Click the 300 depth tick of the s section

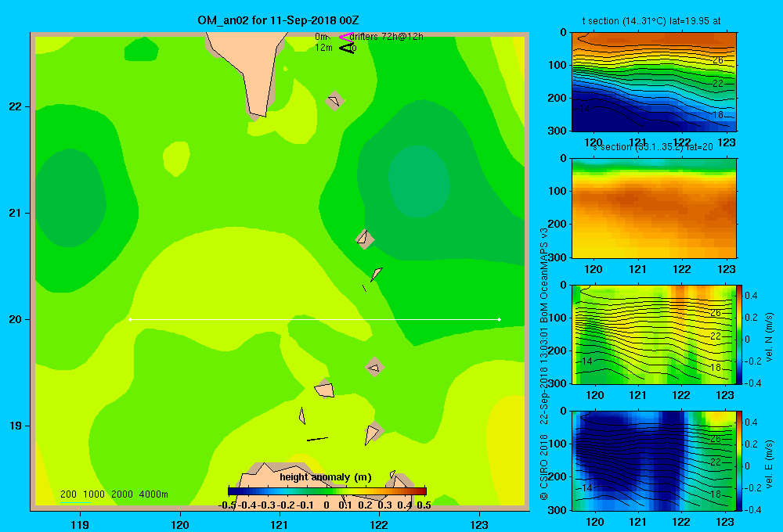(557, 257)
